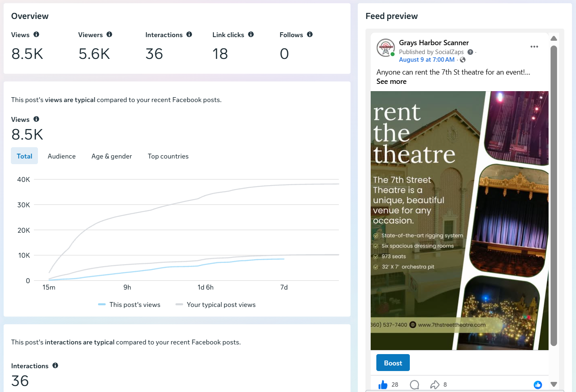Open the rent the theatre post image

459,221
